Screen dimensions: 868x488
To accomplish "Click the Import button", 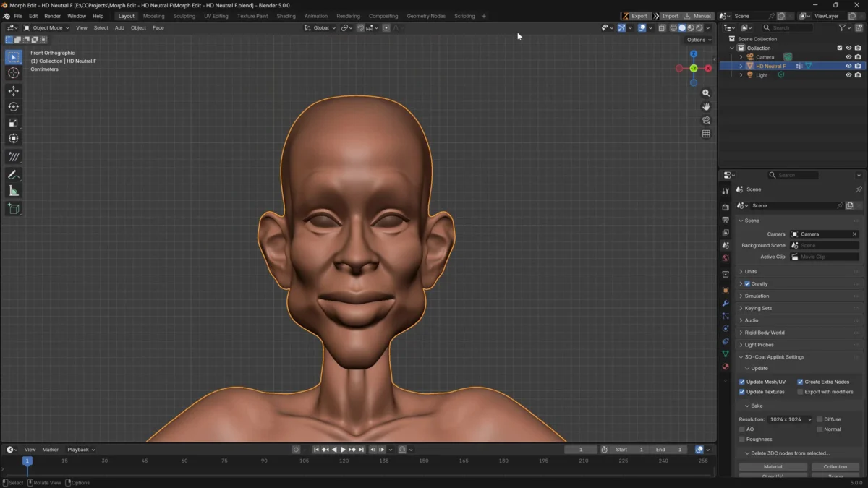I will tap(667, 16).
